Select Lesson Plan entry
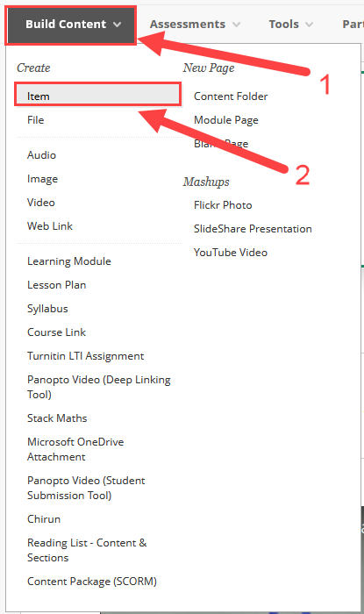 [x=56, y=285]
